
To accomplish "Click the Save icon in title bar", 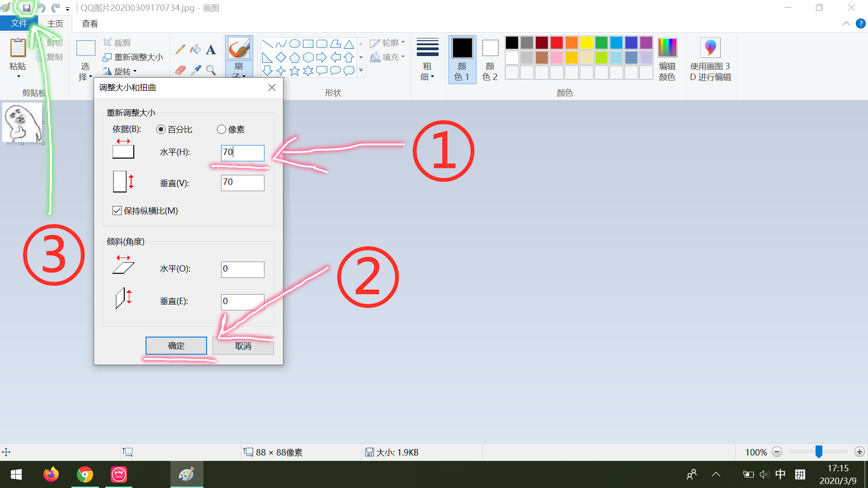I will click(27, 8).
